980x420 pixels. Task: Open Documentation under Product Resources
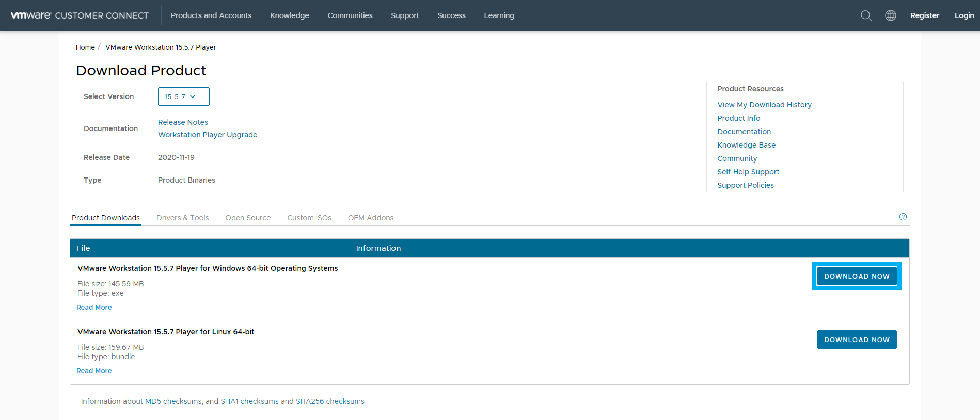744,132
